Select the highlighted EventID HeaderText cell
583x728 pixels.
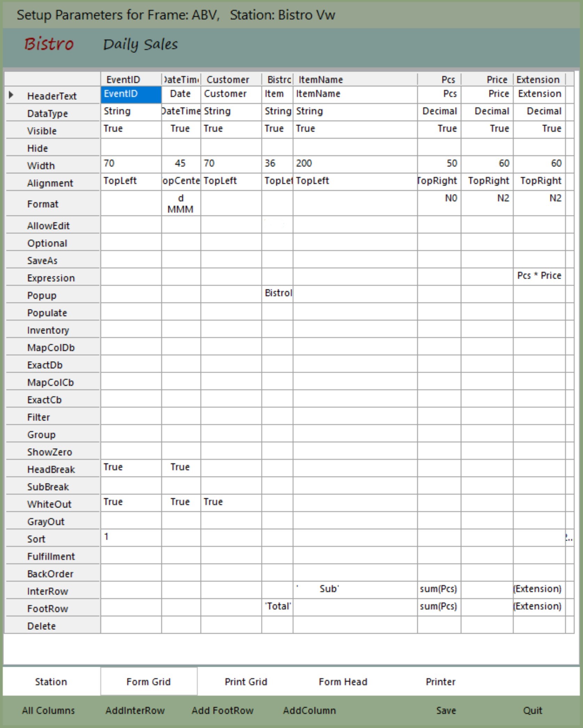pos(131,94)
